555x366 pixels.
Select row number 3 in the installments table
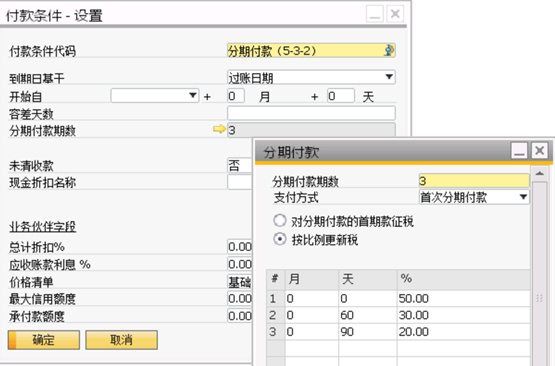[276, 332]
